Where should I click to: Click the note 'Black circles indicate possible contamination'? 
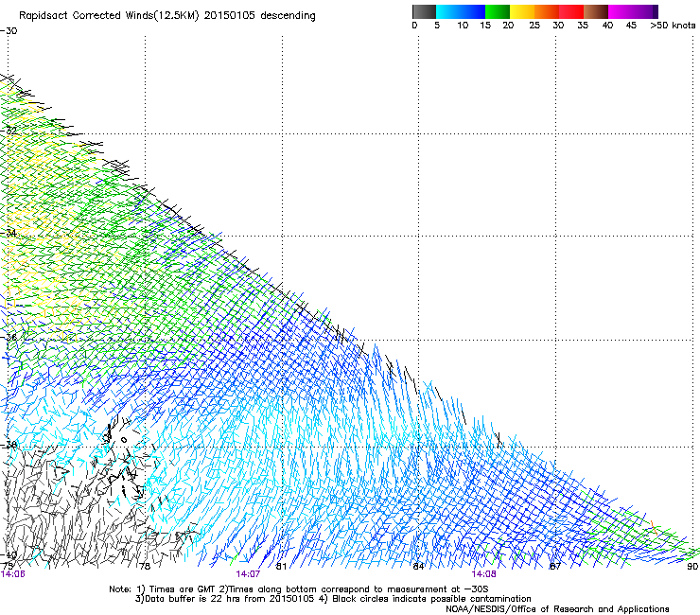(x=431, y=599)
